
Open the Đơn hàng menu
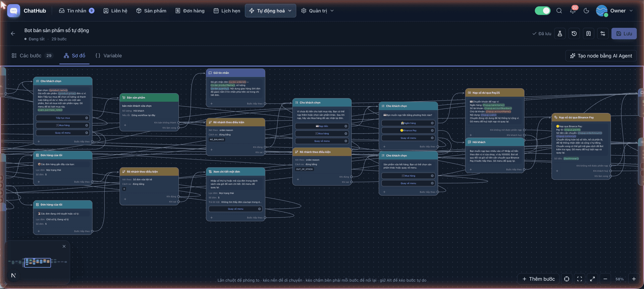pyautogui.click(x=190, y=11)
